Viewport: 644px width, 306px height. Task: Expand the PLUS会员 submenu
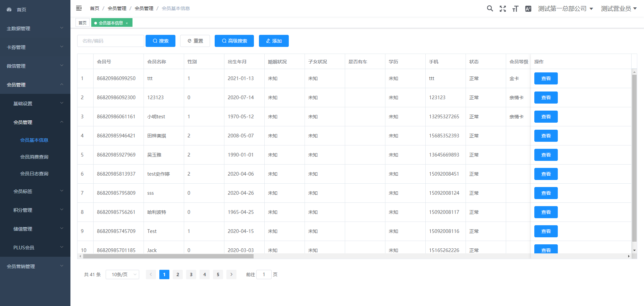(x=35, y=247)
